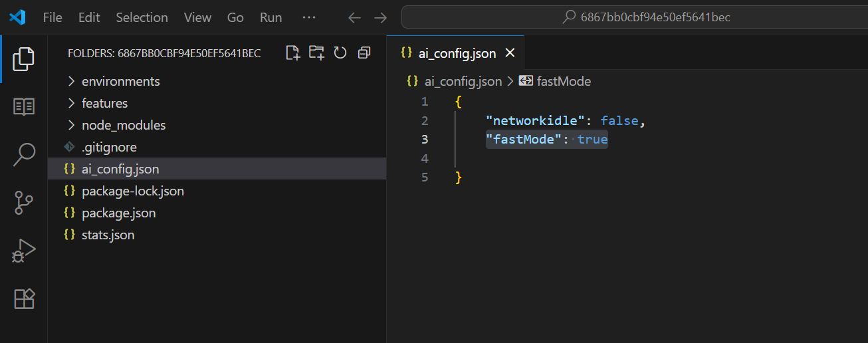Open the book icon view in activity bar
868x343 pixels.
pyautogui.click(x=24, y=107)
